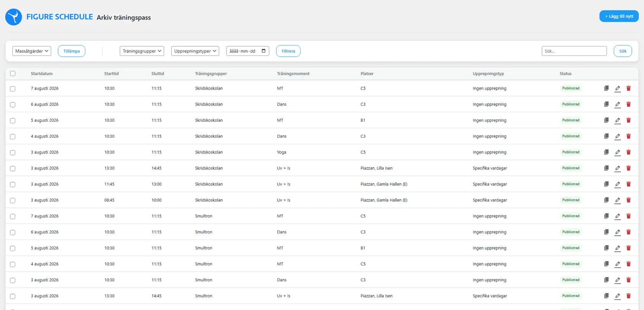Image resolution: width=644 pixels, height=310 pixels.
Task: Click the Sluttid column header
Action: tap(158, 73)
